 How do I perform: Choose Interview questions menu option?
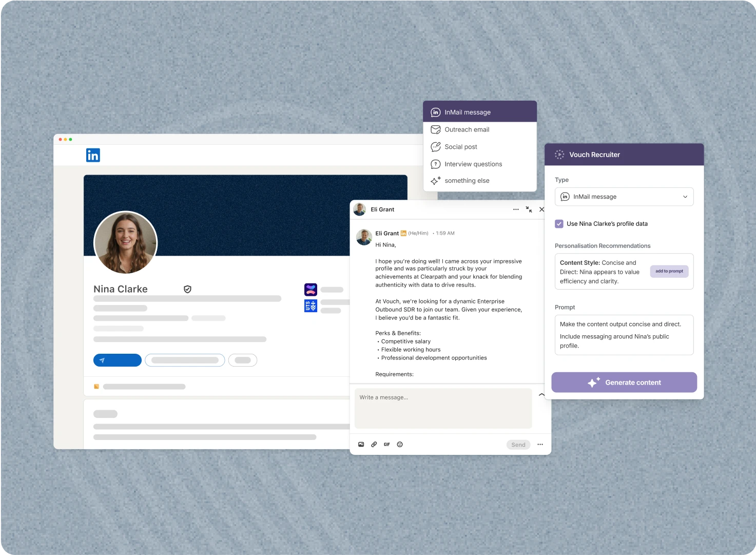click(480, 164)
